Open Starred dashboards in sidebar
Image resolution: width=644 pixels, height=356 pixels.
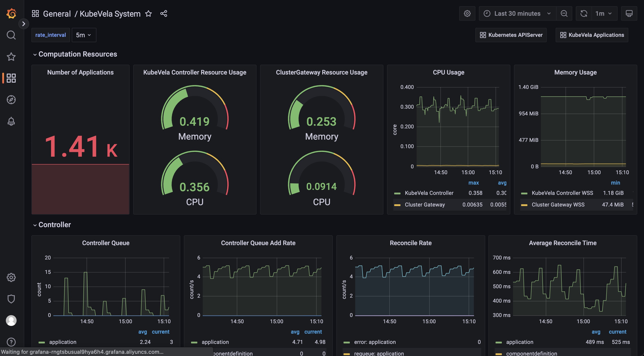tap(11, 57)
